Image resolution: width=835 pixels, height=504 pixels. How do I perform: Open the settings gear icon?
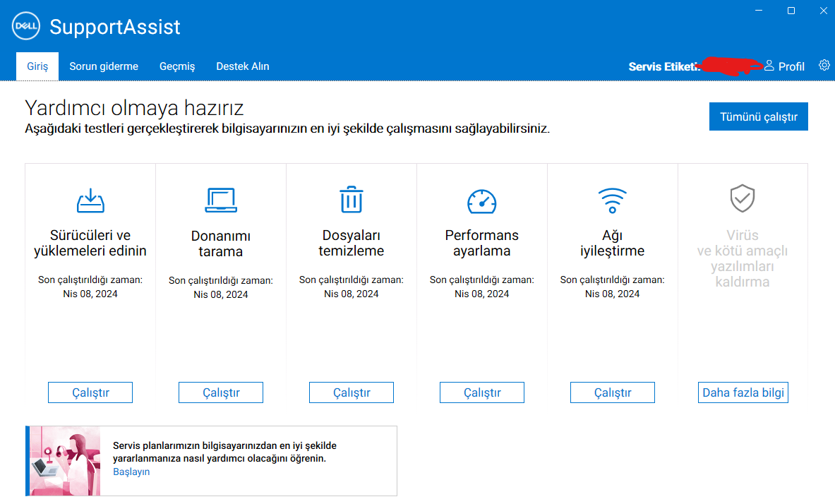824,65
